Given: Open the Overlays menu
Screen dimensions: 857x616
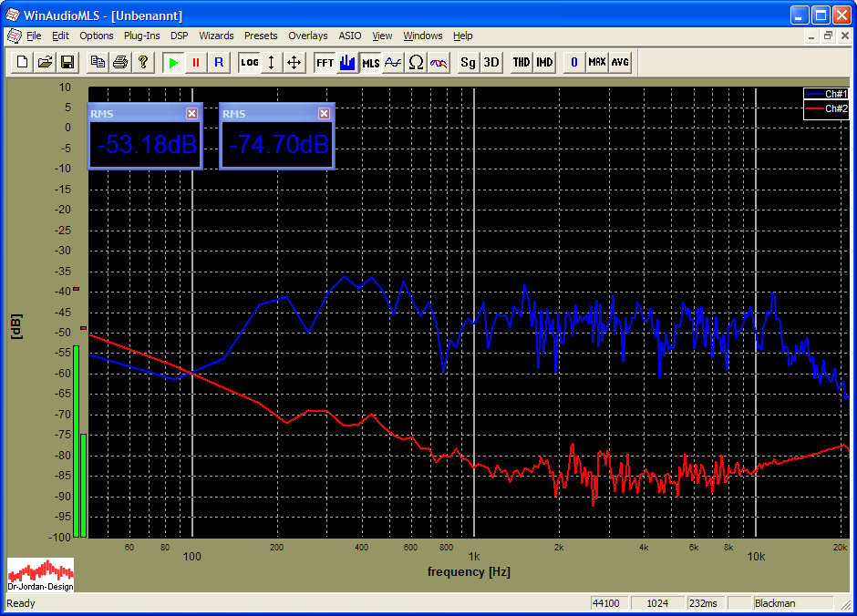Looking at the screenshot, I should click(307, 36).
